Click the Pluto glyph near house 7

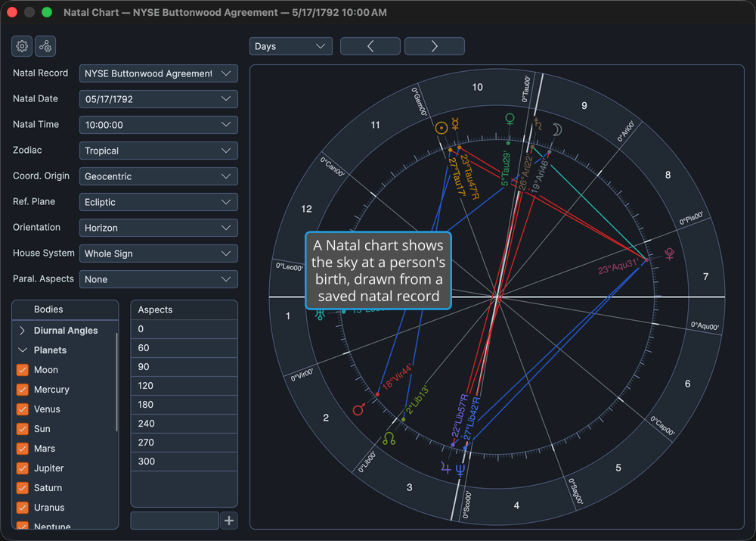point(669,253)
